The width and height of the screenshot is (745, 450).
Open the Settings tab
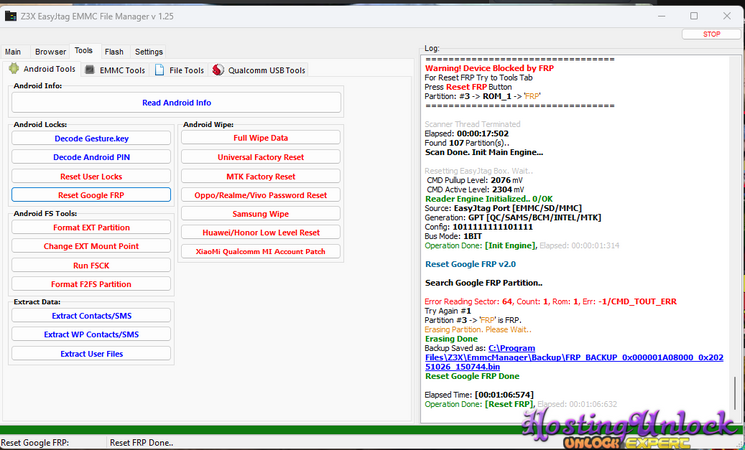[x=149, y=52]
